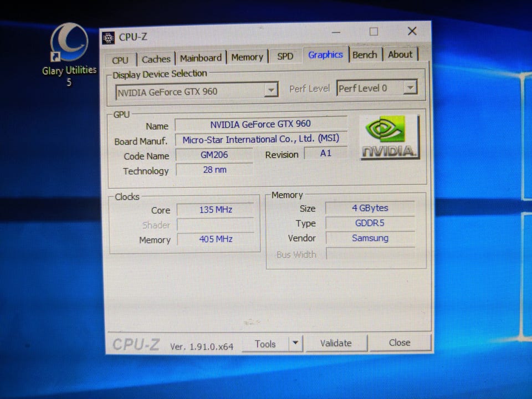Click the Technology value 28 nm
This screenshot has height=399, width=532.
(214, 170)
